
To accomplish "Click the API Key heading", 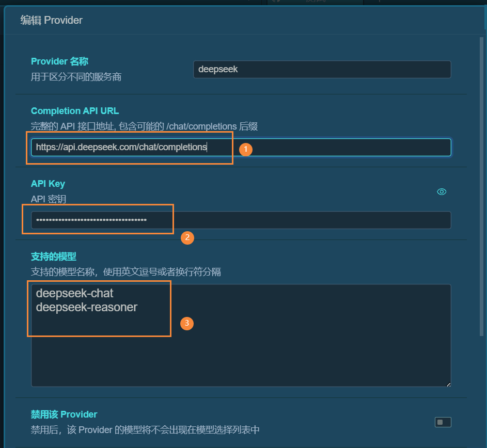I will point(48,184).
